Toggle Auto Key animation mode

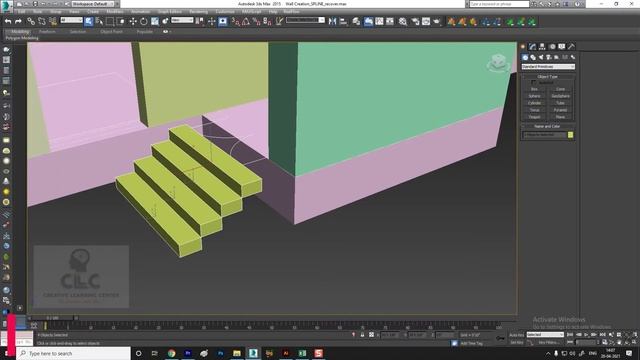click(516, 335)
